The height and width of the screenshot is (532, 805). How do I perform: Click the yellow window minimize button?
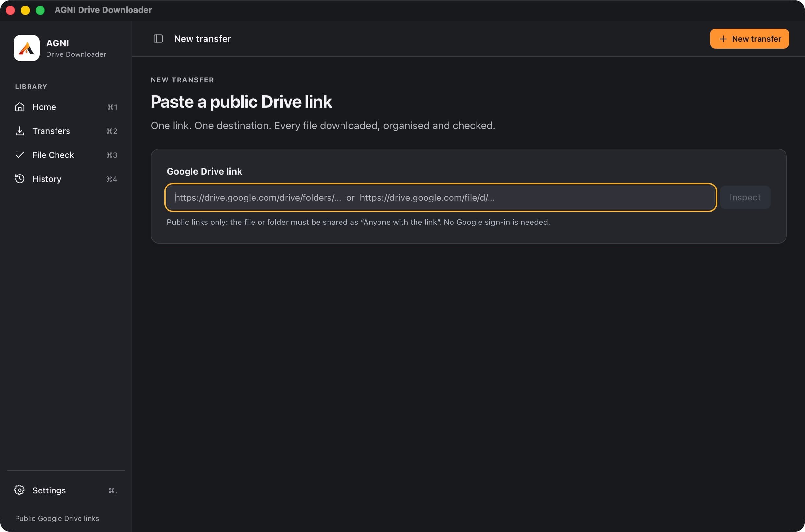tap(25, 10)
